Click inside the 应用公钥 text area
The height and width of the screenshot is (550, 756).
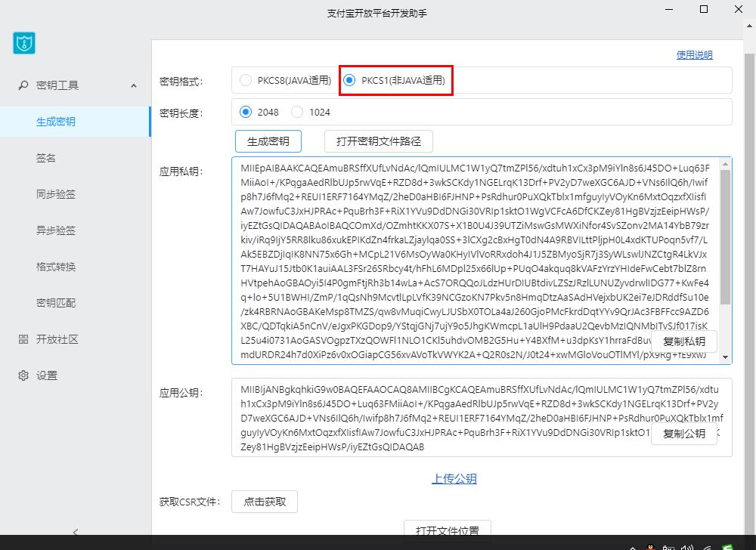coord(482,418)
